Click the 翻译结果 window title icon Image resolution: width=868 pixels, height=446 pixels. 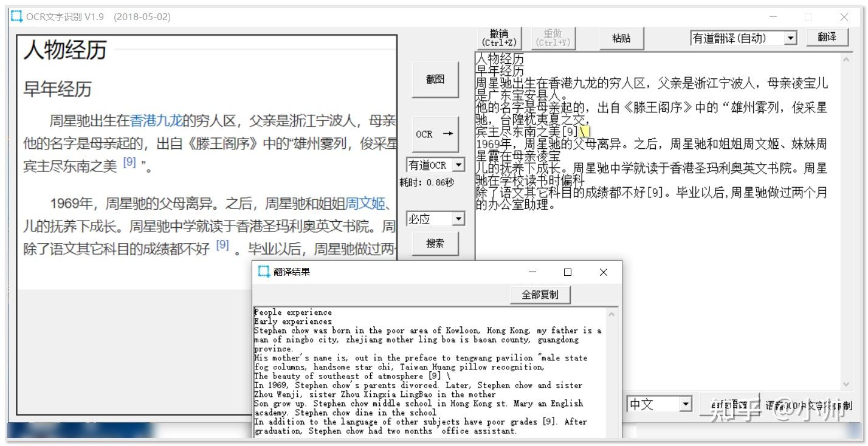click(x=264, y=272)
